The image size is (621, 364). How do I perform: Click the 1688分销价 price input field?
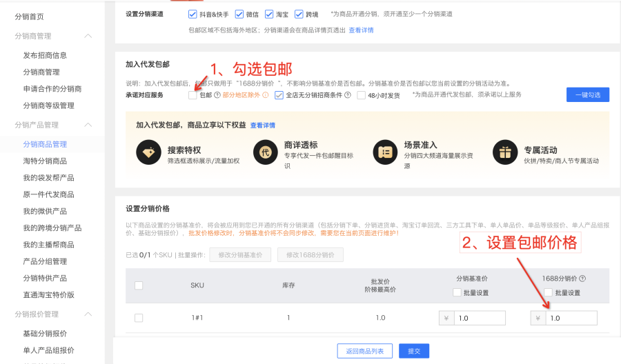click(x=571, y=318)
